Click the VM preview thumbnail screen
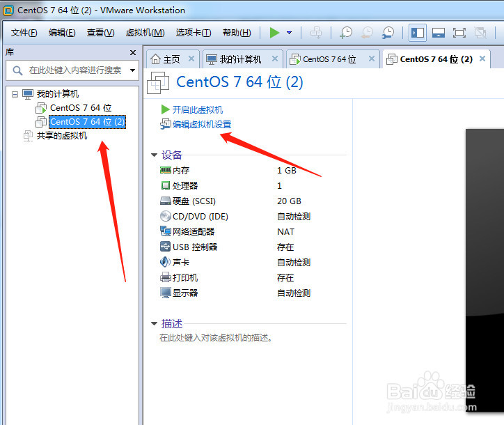 click(485, 270)
